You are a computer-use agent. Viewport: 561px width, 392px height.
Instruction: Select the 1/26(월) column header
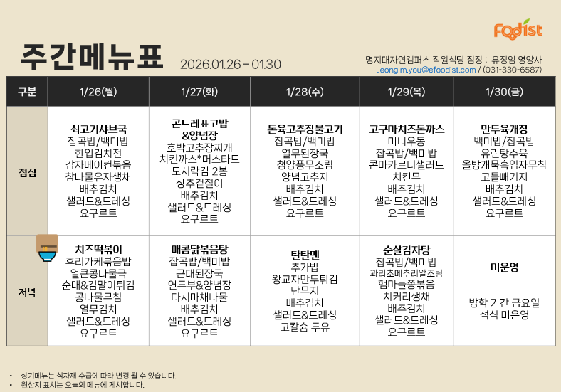click(x=98, y=91)
